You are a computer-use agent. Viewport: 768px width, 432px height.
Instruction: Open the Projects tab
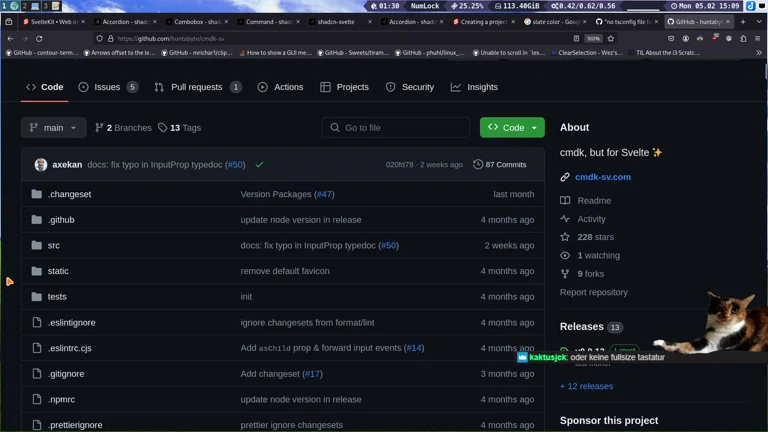click(x=344, y=87)
